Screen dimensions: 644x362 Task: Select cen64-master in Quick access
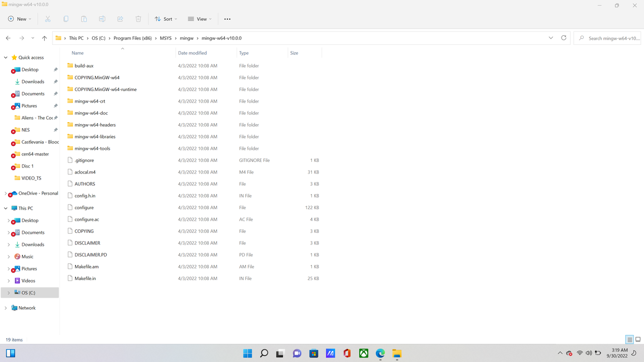click(35, 154)
